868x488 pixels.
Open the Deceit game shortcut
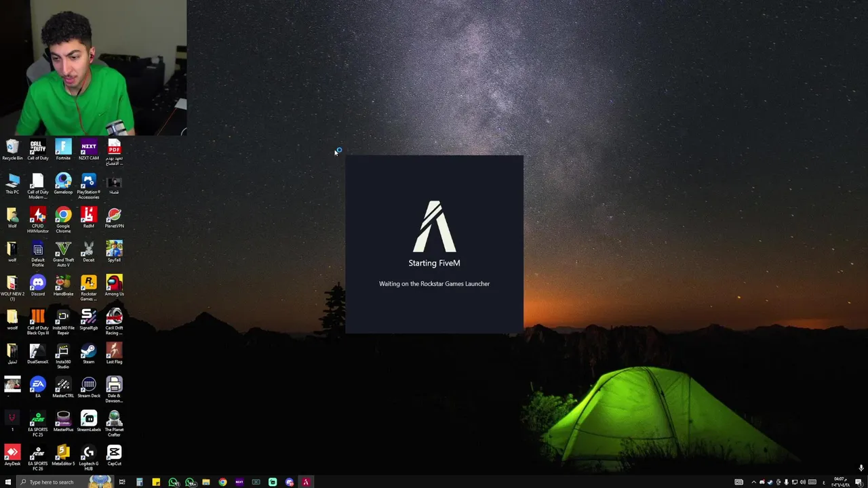89,252
